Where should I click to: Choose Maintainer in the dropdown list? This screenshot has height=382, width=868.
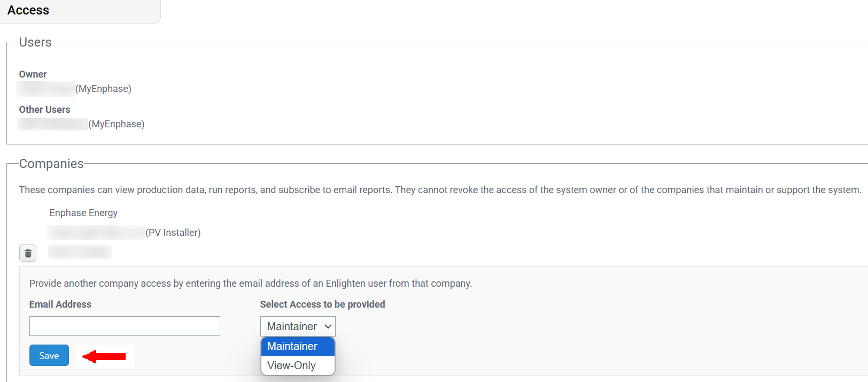[298, 346]
